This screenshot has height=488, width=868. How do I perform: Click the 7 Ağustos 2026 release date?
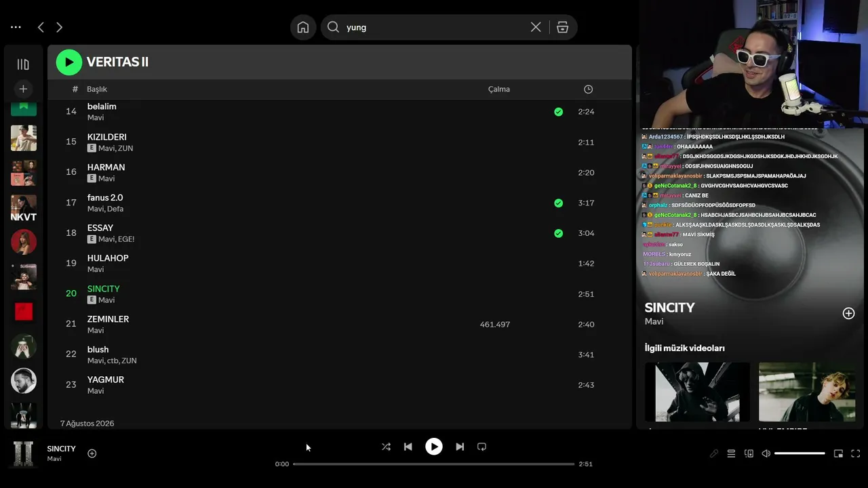point(87,424)
